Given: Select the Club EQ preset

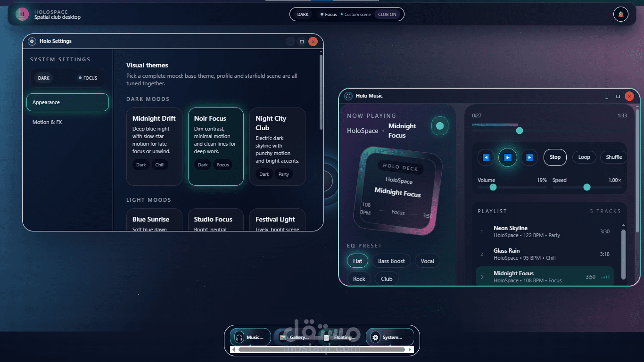Looking at the screenshot, I should point(387,279).
